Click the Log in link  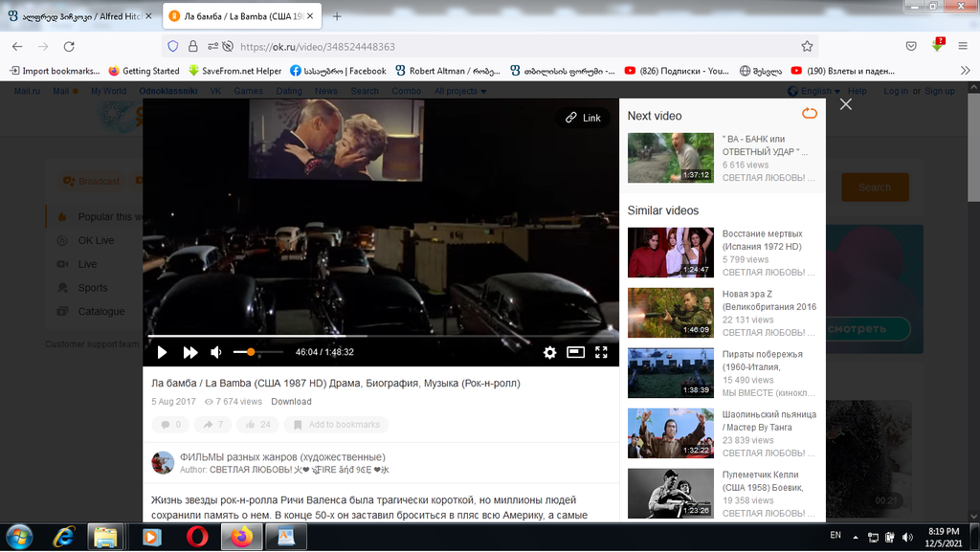point(896,91)
